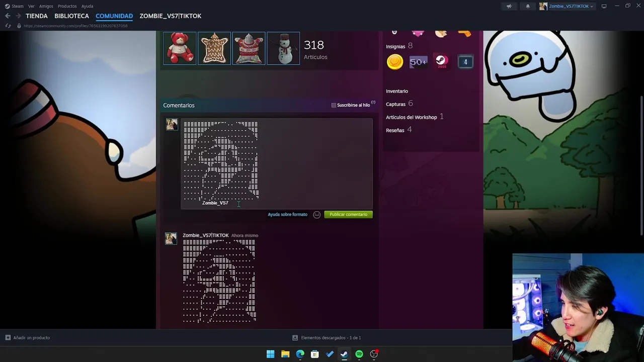Click the Comentarios heading
Image resolution: width=644 pixels, height=362 pixels.
point(179,105)
